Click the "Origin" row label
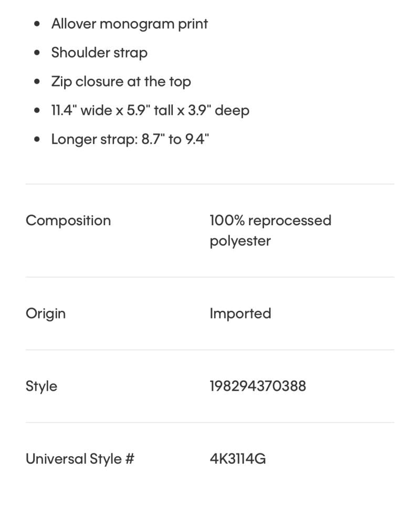The width and height of the screenshot is (420, 525). [x=46, y=313]
